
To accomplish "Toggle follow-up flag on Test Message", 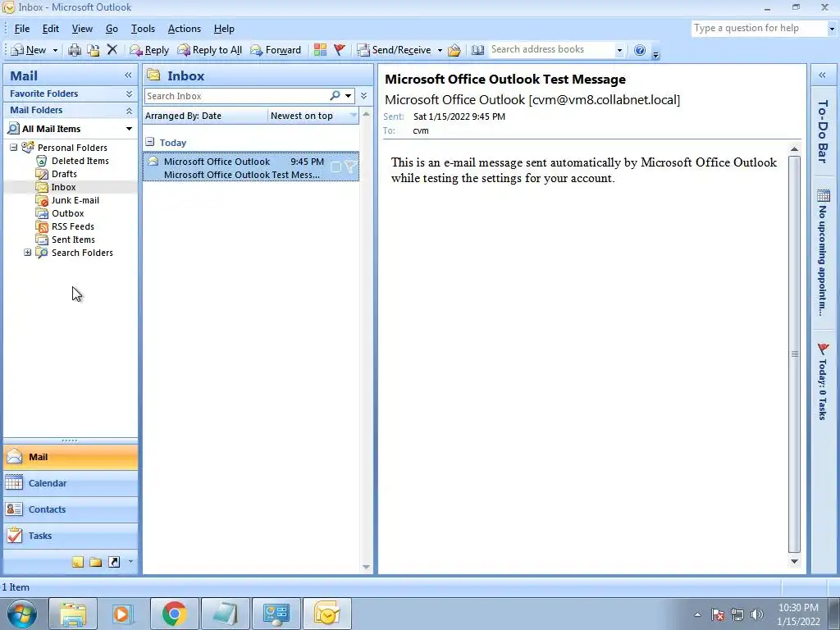I will coord(350,167).
